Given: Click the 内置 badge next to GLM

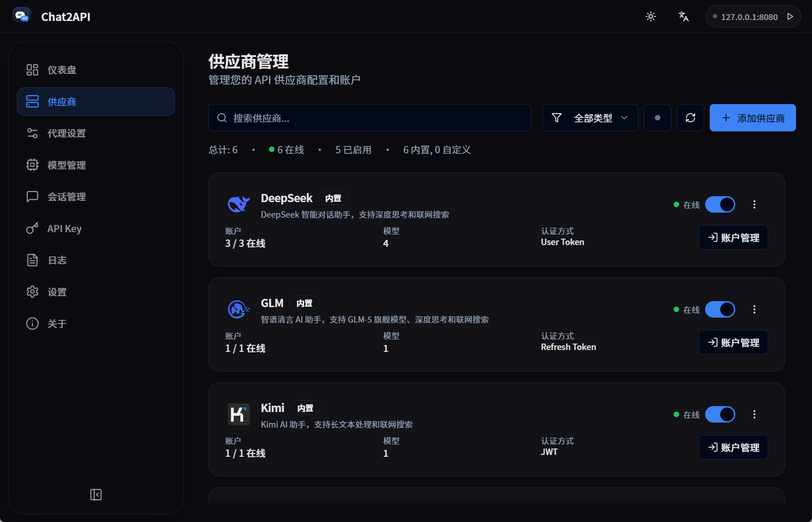Looking at the screenshot, I should [305, 303].
